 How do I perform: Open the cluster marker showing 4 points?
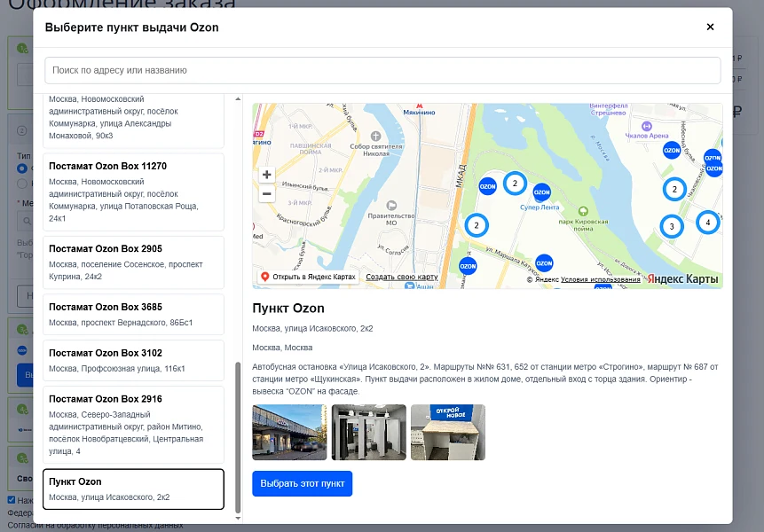click(707, 223)
